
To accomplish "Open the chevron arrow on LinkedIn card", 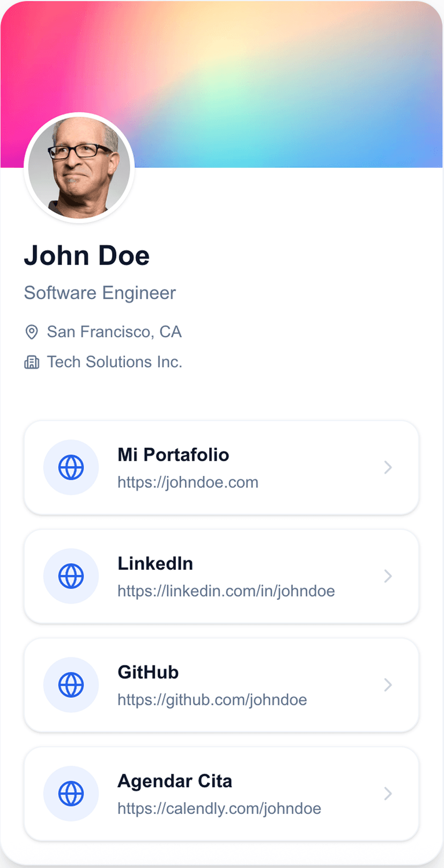I will 388,576.
